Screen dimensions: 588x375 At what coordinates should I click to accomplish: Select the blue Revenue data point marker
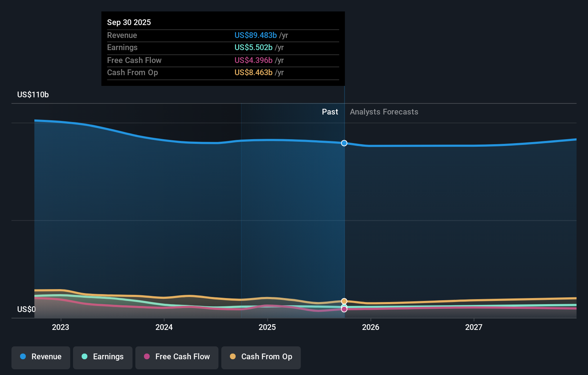(344, 143)
